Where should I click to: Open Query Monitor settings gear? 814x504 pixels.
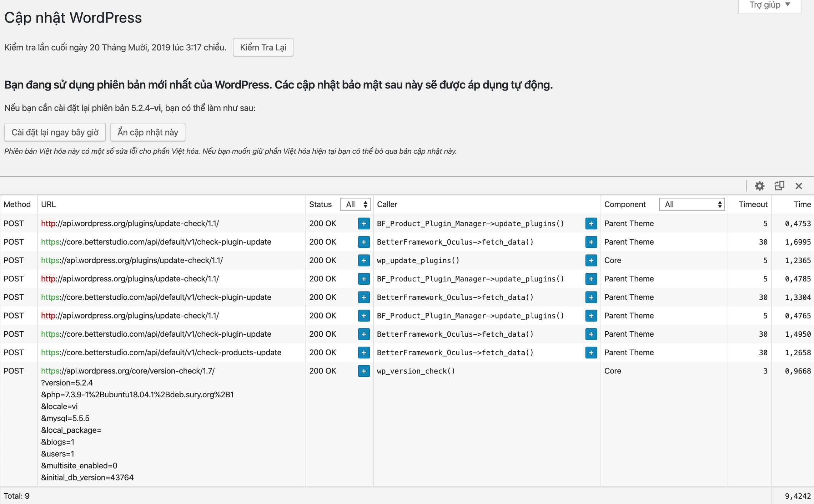759,186
